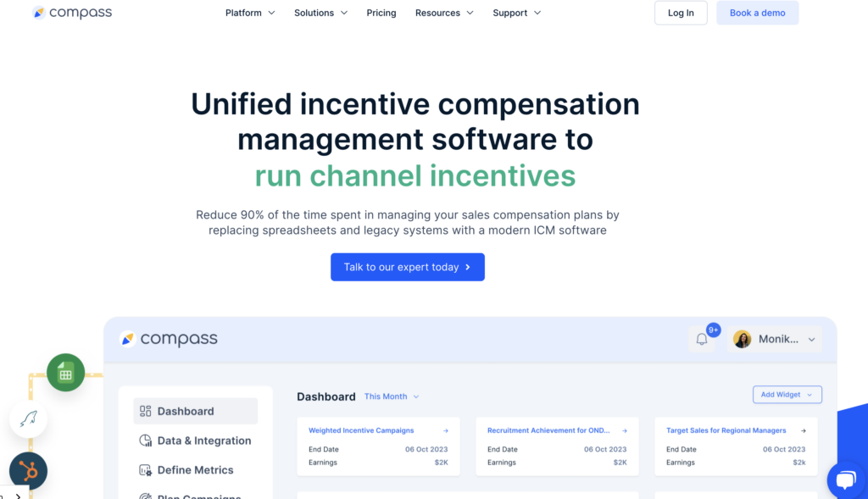Click the Dashboard sidebar grid icon
868x499 pixels.
pyautogui.click(x=145, y=411)
